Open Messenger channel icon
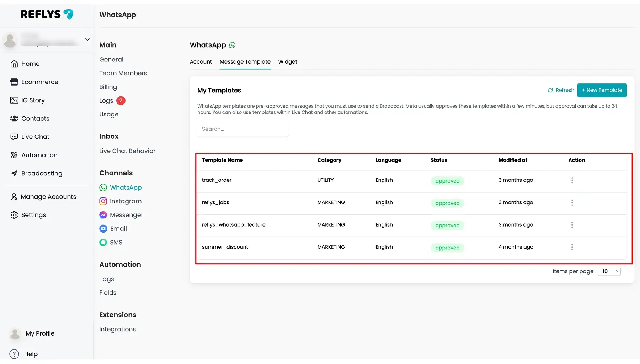This screenshot has height=364, width=640. [x=103, y=215]
